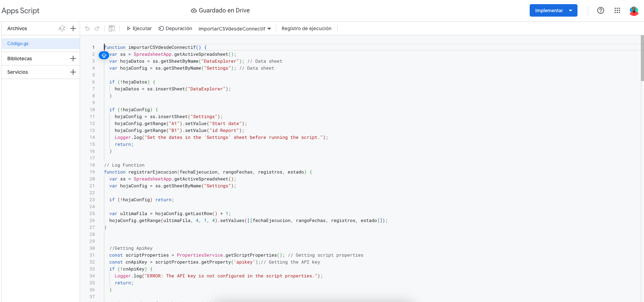Select the Código.gs file
Image resolution: width=644 pixels, height=302 pixels.
coord(18,44)
